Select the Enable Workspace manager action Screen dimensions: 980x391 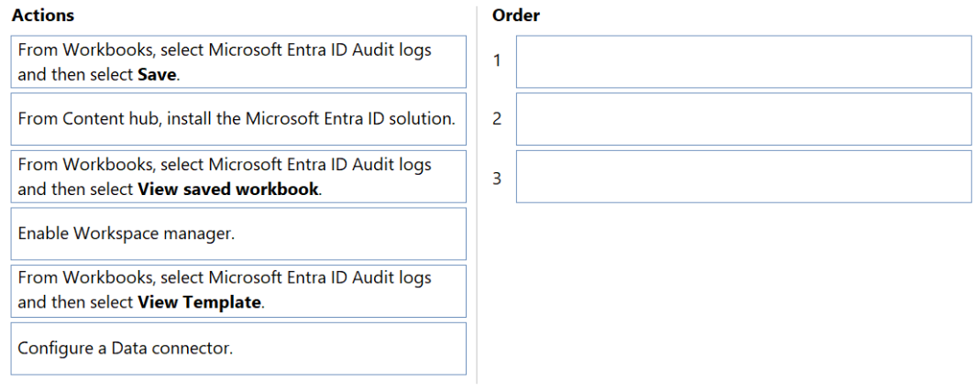click(238, 234)
